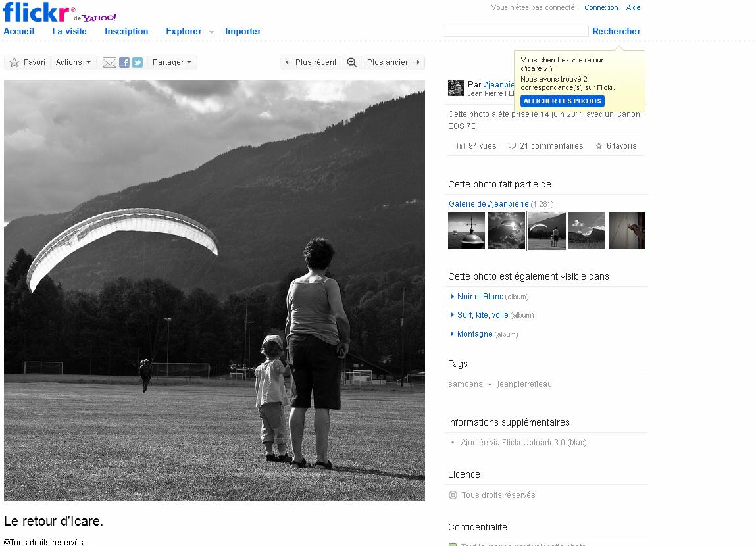The image size is (756, 546).
Task: Expand the Noir et Blanc album
Action: [x=453, y=297]
